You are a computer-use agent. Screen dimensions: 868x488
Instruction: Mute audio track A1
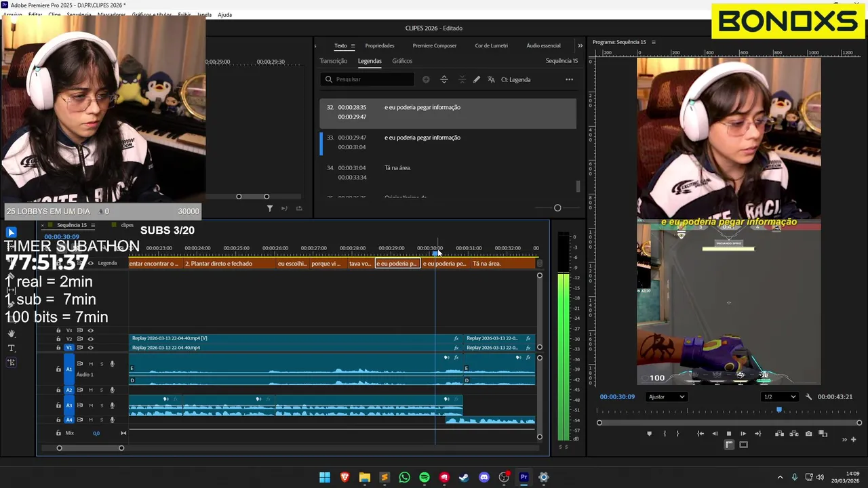click(91, 364)
